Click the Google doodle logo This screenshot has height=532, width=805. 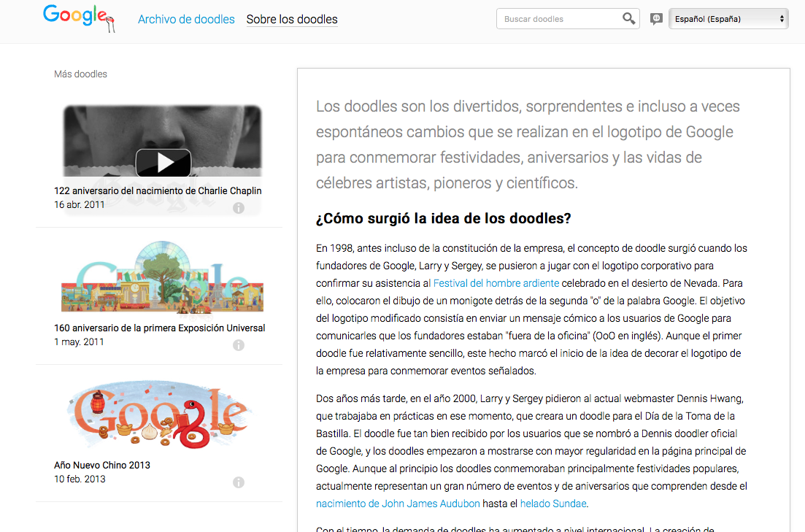[x=79, y=18]
